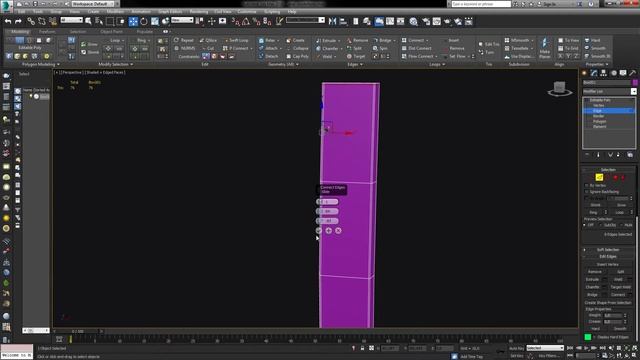Screen dimensions: 640x360
Task: Toggle Display Hard Edges checkbox
Action: [595, 337]
